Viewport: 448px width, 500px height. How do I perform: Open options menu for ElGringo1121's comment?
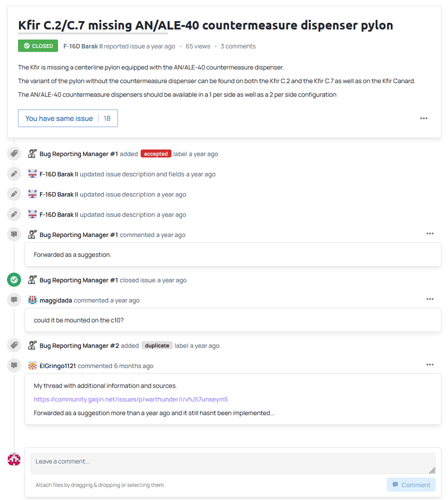430,364
